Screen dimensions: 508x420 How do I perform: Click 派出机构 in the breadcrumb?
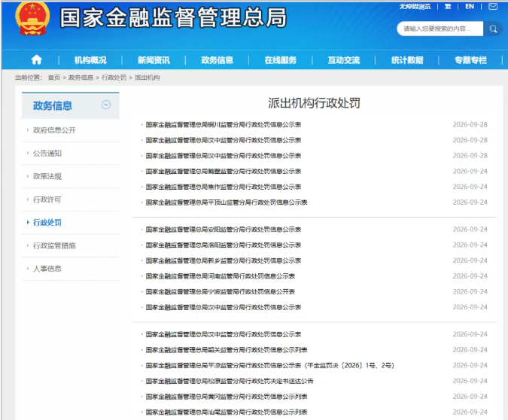147,78
